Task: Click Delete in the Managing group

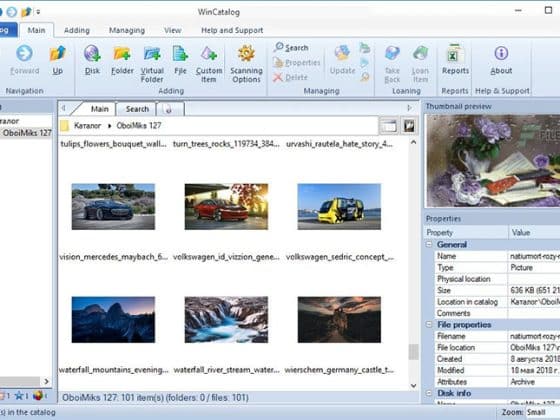Action: pyautogui.click(x=290, y=77)
